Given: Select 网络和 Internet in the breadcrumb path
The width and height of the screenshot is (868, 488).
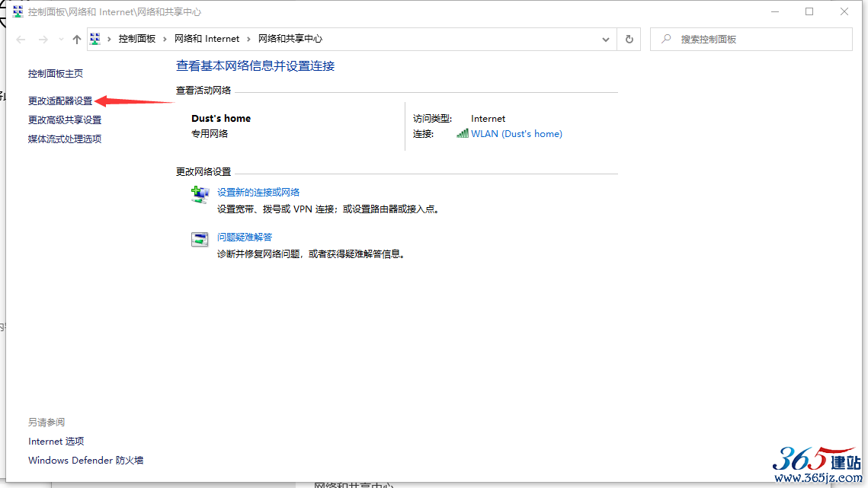Looking at the screenshot, I should tap(207, 39).
